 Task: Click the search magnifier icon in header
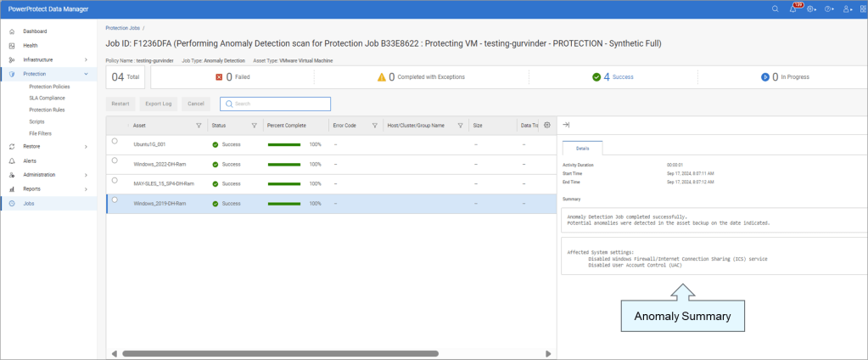point(775,9)
